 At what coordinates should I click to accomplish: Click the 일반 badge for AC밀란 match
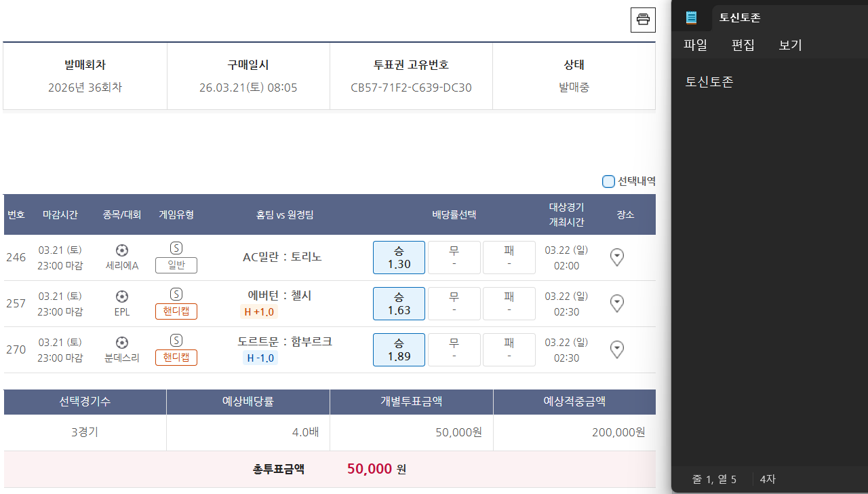176,265
